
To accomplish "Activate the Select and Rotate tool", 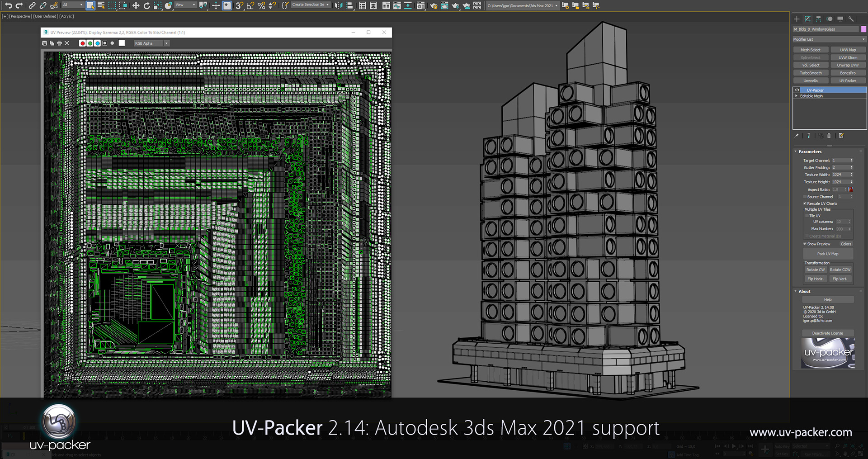I will click(x=146, y=5).
